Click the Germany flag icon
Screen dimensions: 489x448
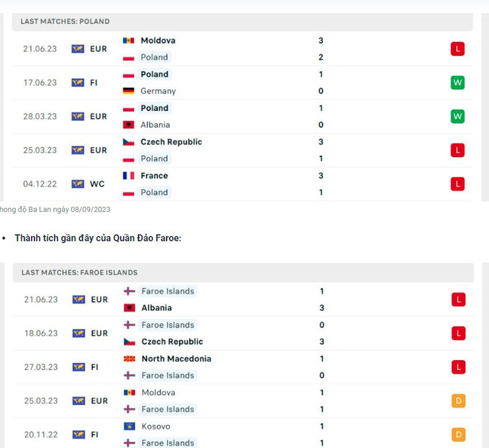(x=128, y=91)
